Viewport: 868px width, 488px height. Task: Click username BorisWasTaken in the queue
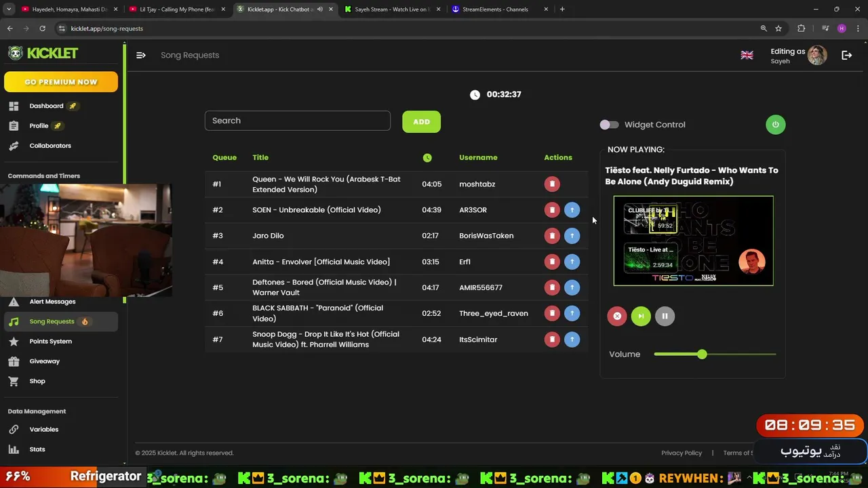coord(486,236)
